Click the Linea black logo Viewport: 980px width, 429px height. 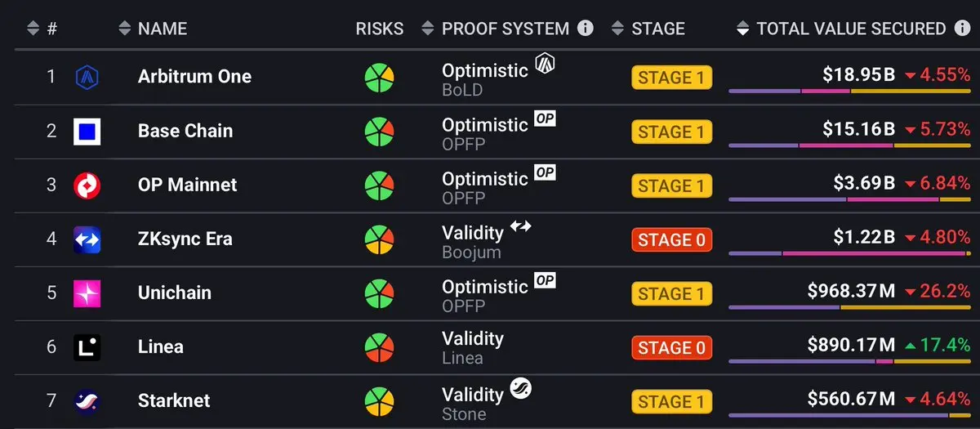pyautogui.click(x=87, y=347)
